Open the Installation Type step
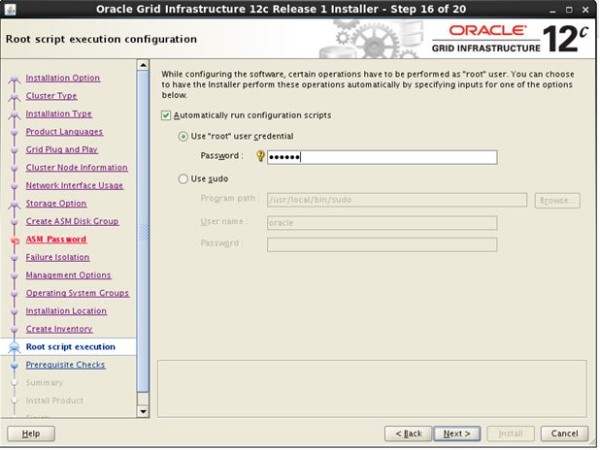This screenshot has width=600, height=450. 59,114
